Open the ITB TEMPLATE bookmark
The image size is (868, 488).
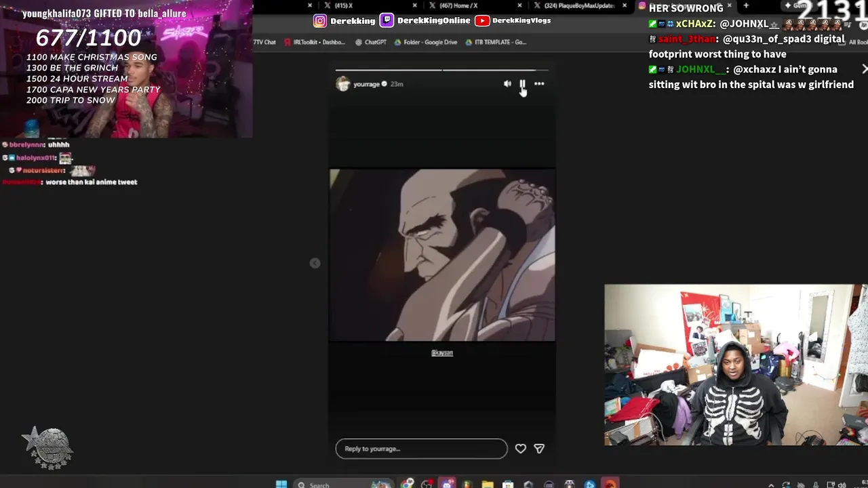click(496, 42)
